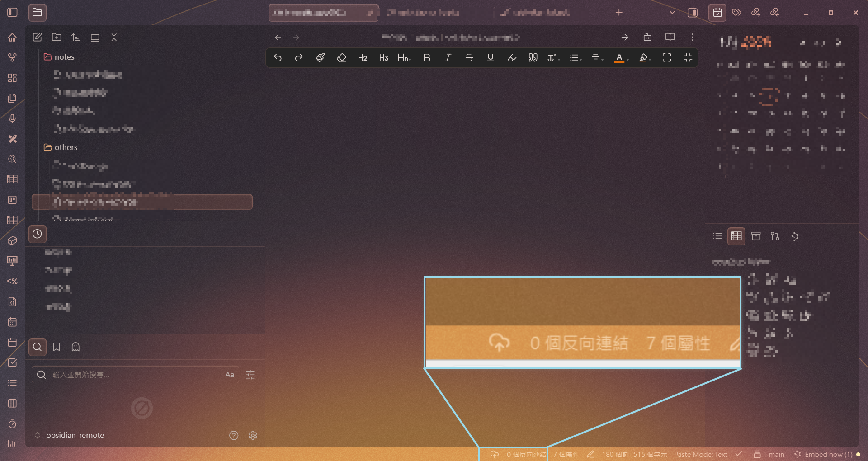Click the workplace minimize icon in toolbar
Screen dimensions: 868x461
(x=688, y=57)
